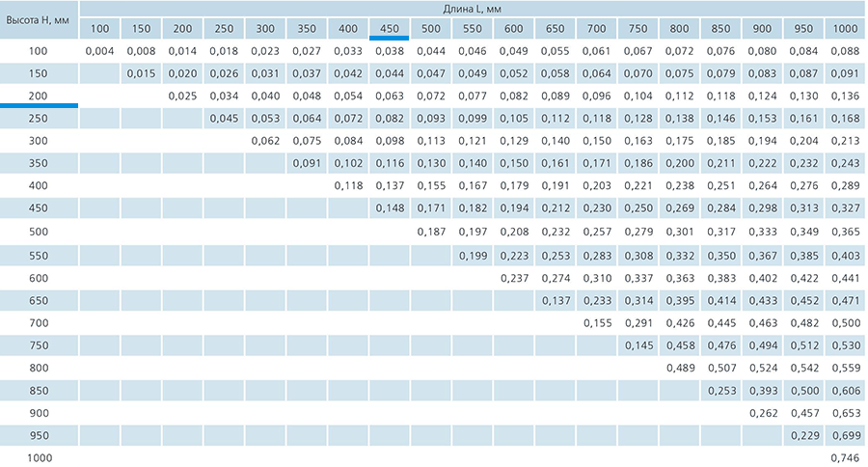Click the value 0,008
The width and height of the screenshot is (868, 467).
click(141, 51)
